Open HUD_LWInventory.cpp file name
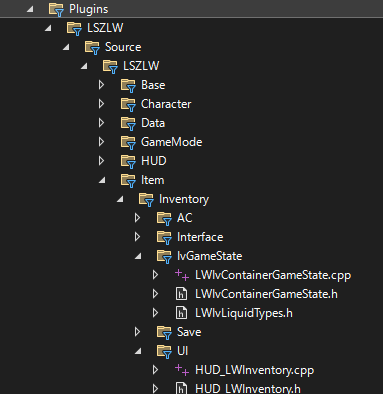Viewport: 383px width, 394px height. tap(255, 370)
